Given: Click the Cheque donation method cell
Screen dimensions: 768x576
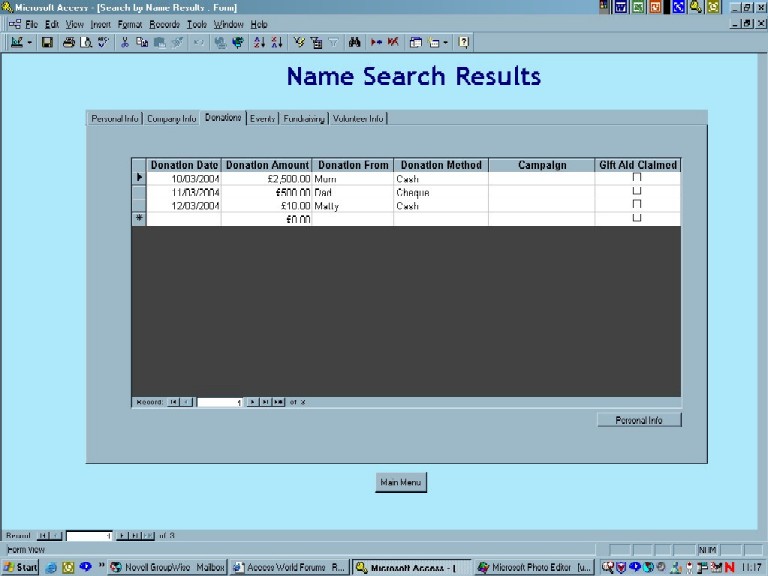Looking at the screenshot, I should coord(441,192).
